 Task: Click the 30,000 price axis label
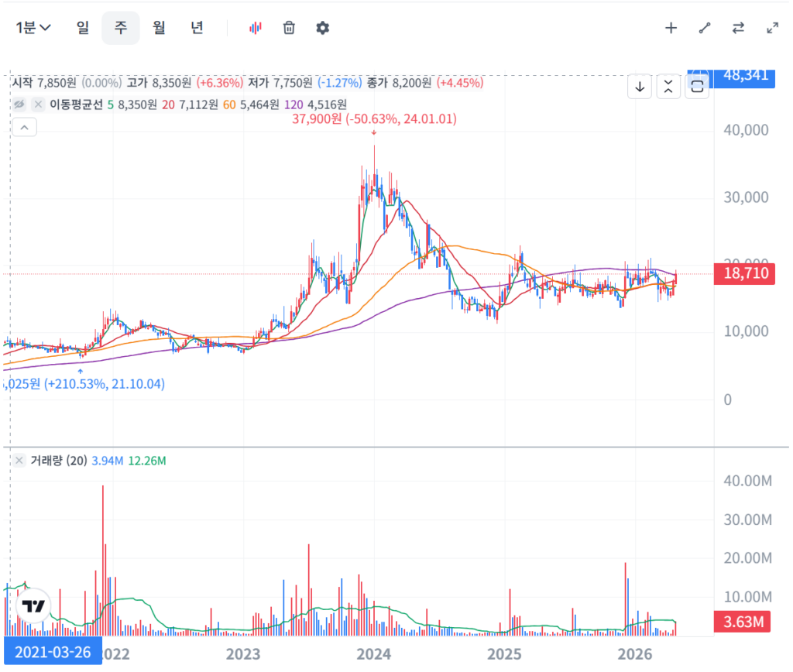pyautogui.click(x=746, y=197)
